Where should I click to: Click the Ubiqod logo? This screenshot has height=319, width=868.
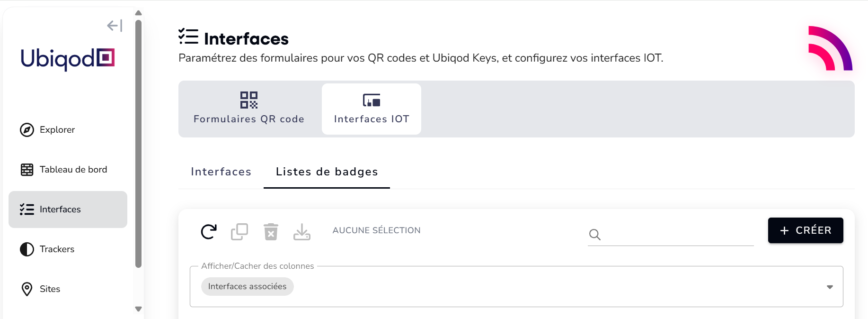coord(68,59)
